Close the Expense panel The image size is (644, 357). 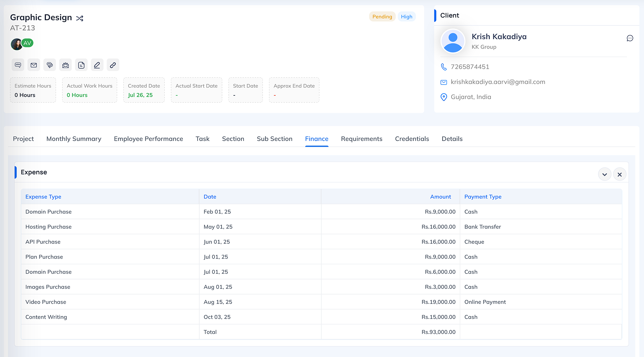point(620,175)
